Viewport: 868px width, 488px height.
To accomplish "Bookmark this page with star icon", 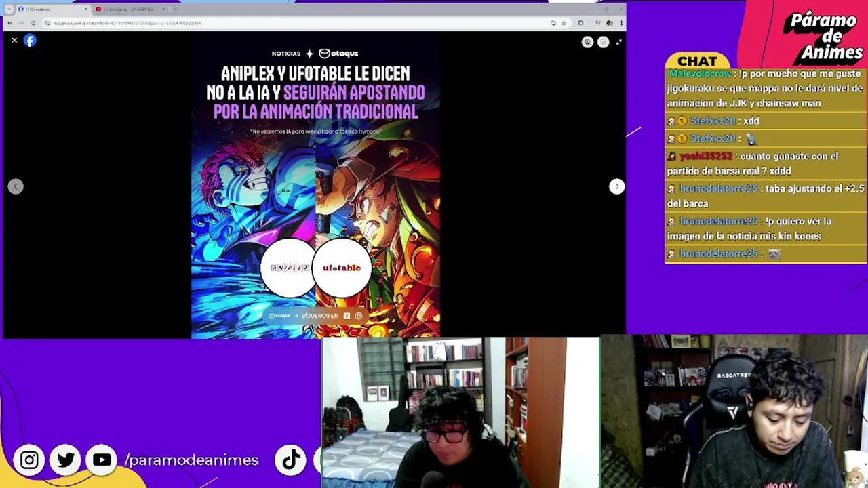I will click(564, 23).
